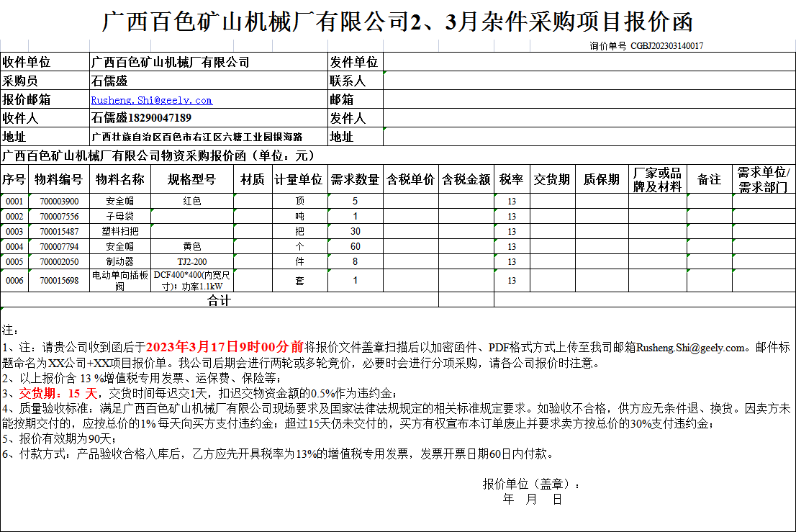Select material code 700015698
This screenshot has width=796, height=532.
click(x=59, y=280)
